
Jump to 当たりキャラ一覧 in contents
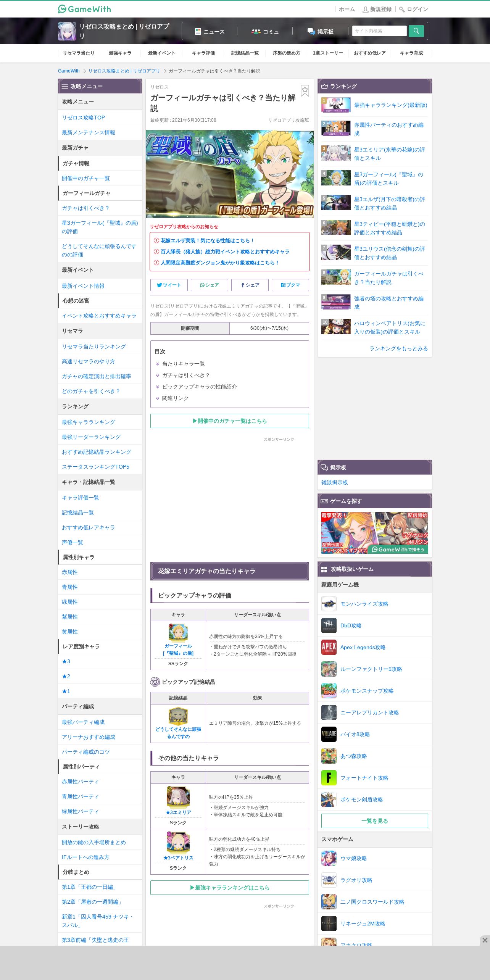(x=184, y=364)
